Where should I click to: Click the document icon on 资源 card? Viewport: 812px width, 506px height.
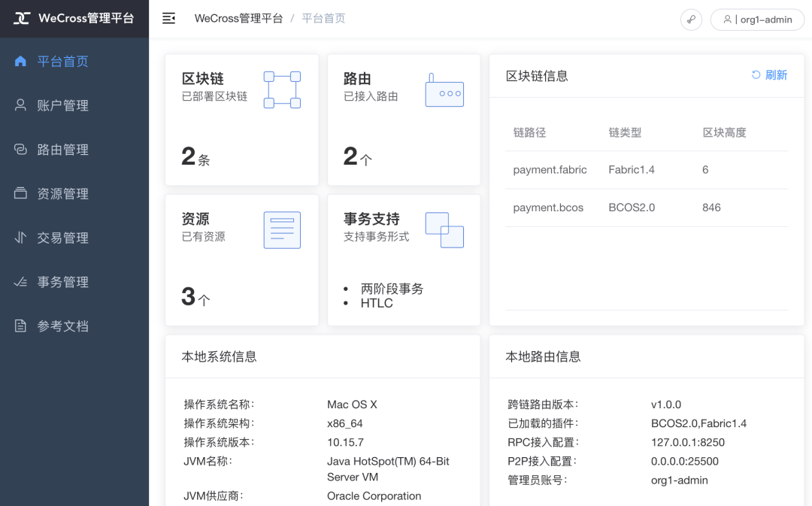pos(282,230)
